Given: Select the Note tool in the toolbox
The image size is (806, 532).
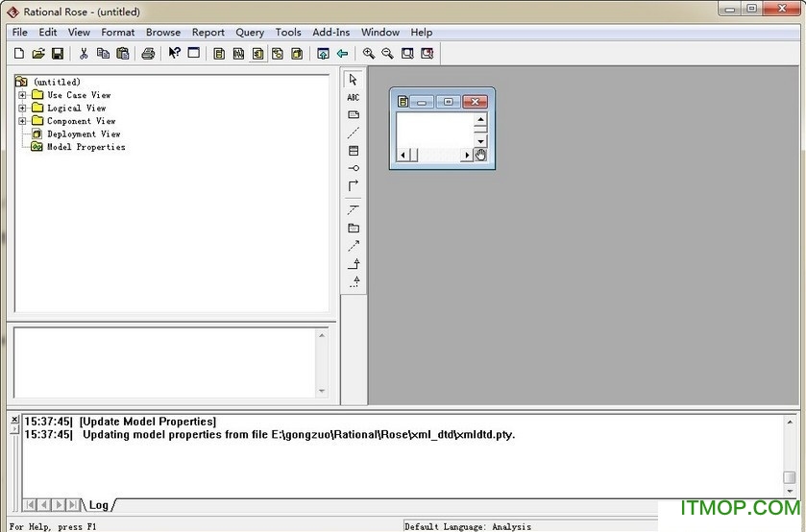Looking at the screenshot, I should pyautogui.click(x=354, y=114).
